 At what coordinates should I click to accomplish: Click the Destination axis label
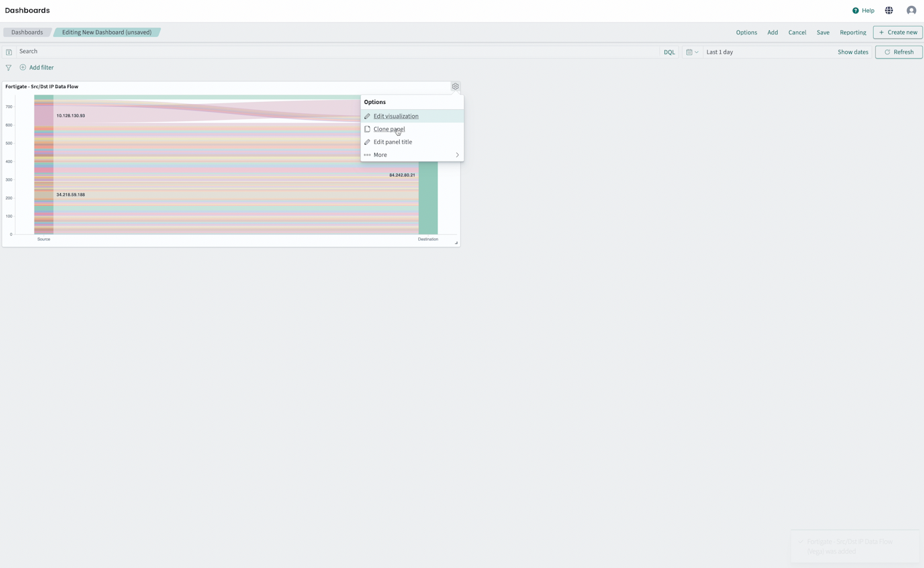coord(428,239)
